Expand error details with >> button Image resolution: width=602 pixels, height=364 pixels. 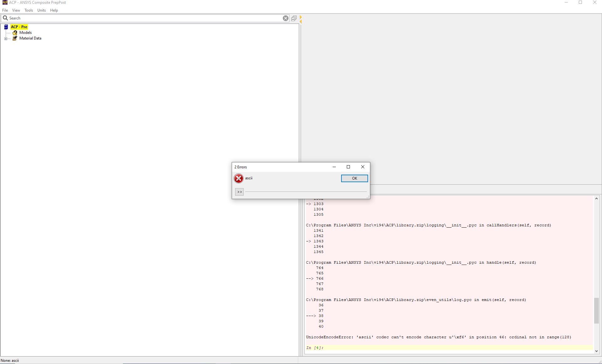pos(240,192)
